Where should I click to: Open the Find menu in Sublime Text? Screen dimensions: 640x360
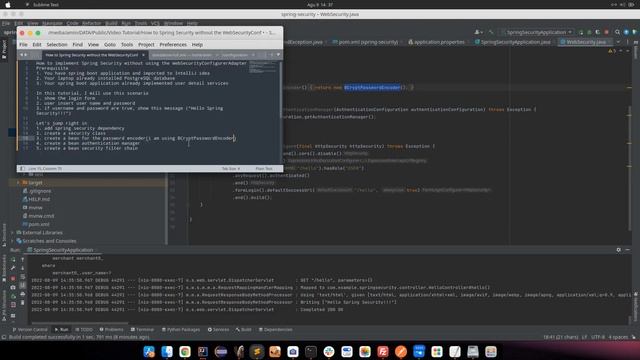pos(78,44)
